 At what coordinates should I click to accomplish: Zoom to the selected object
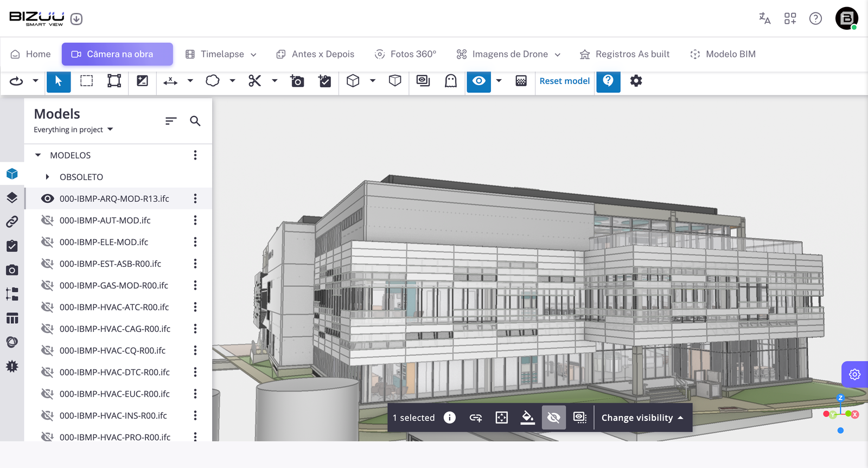[502, 418]
